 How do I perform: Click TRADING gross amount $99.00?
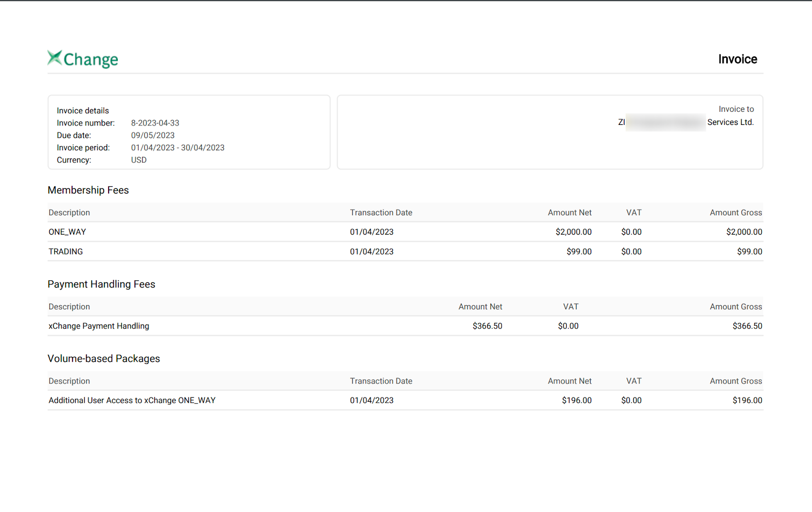pyautogui.click(x=750, y=251)
